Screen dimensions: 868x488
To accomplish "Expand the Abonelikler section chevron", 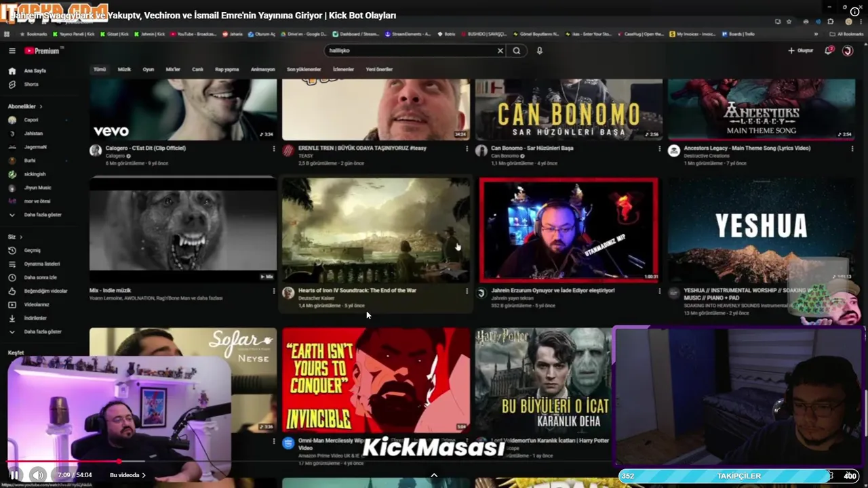I will coord(41,106).
